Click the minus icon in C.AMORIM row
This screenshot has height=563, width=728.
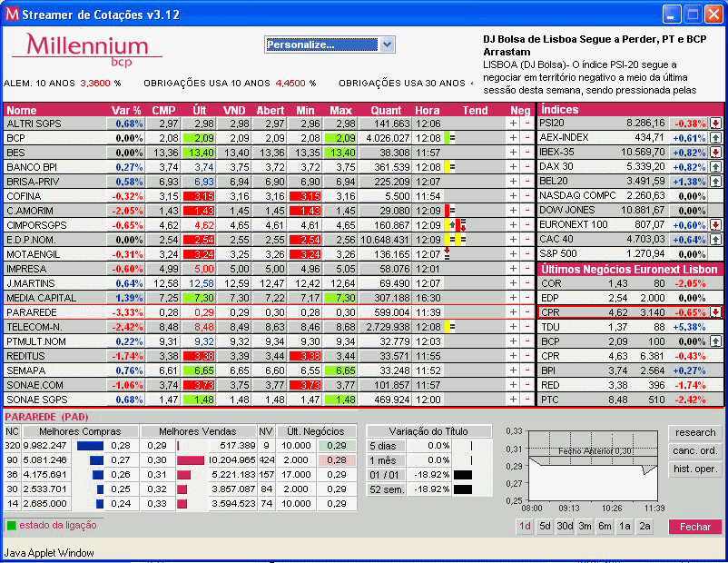(x=527, y=211)
